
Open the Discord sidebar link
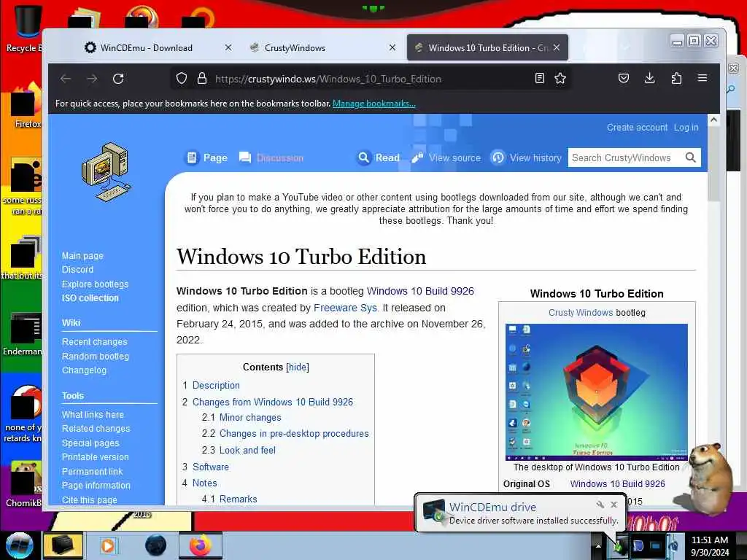click(77, 270)
